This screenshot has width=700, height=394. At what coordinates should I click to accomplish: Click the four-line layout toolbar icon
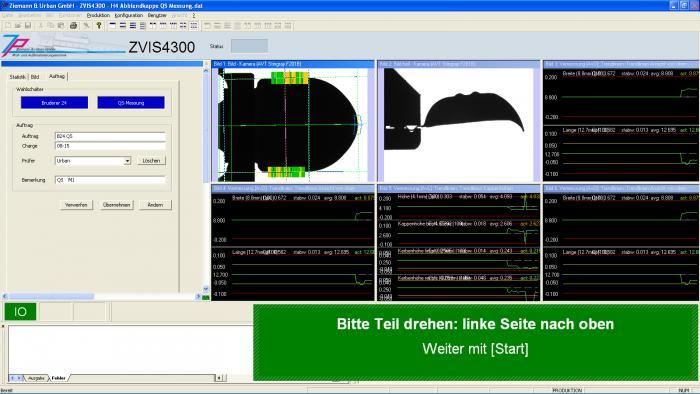143,26
